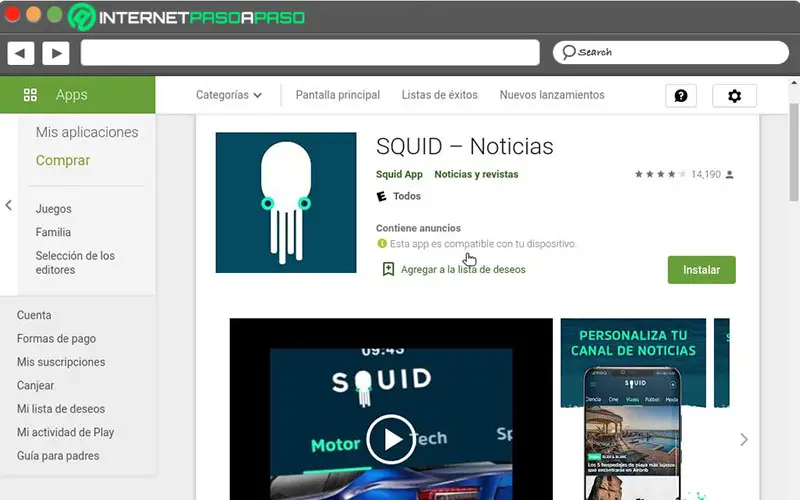Screen dimensions: 800x500
Task: Open Mi lista de deseos
Action: (x=61, y=409)
